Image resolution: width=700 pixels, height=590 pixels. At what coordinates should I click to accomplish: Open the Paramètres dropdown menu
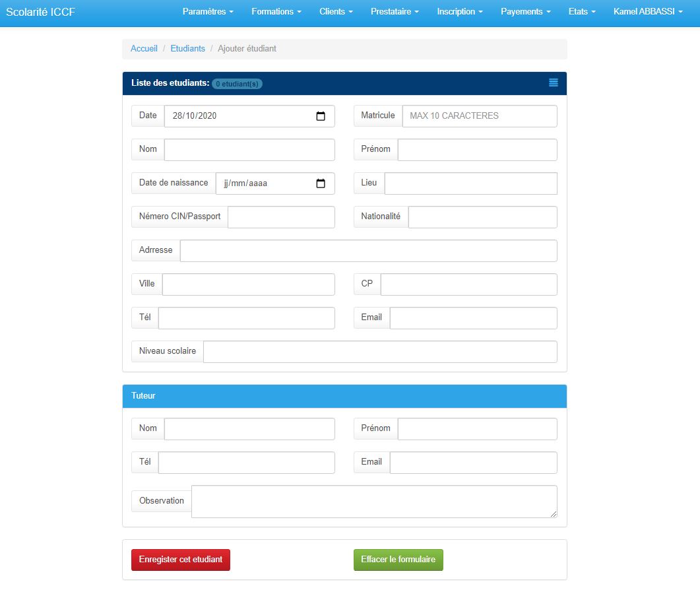(x=208, y=11)
